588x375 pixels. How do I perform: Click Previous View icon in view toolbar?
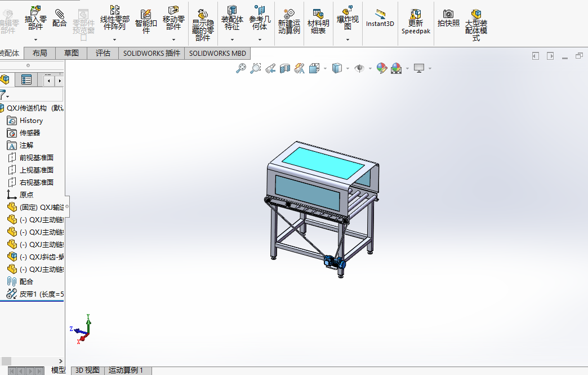pyautogui.click(x=270, y=68)
